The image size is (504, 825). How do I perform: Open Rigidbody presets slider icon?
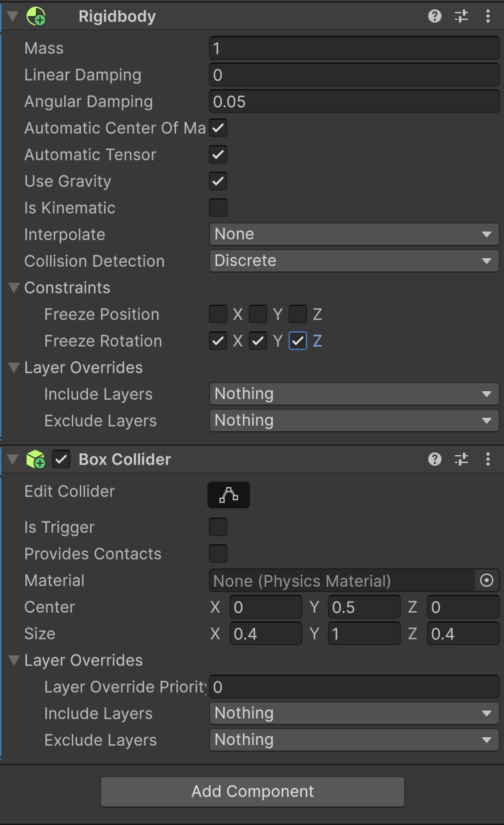click(x=461, y=16)
